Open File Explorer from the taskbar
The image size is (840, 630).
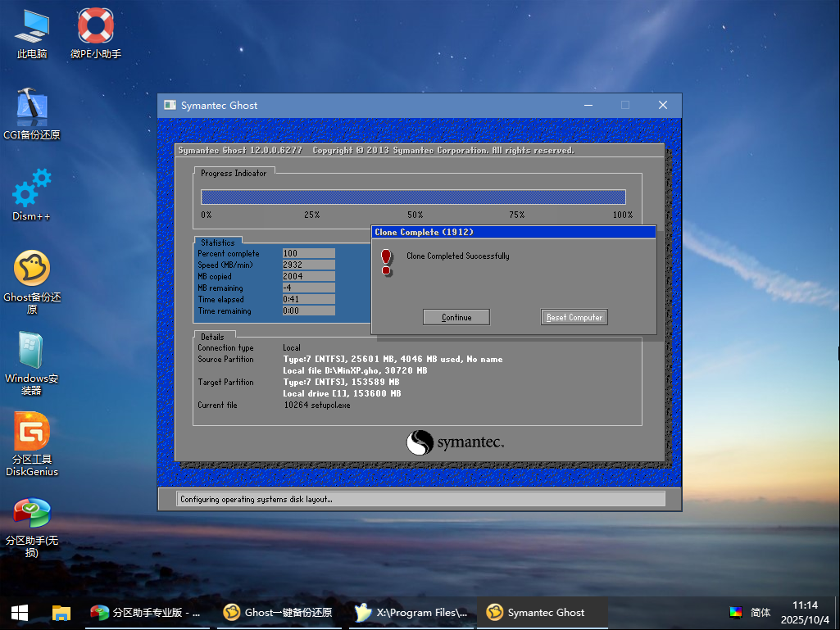[61, 612]
